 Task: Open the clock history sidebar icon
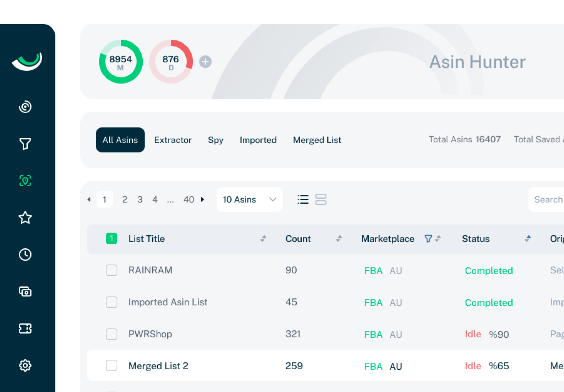pyautogui.click(x=25, y=254)
